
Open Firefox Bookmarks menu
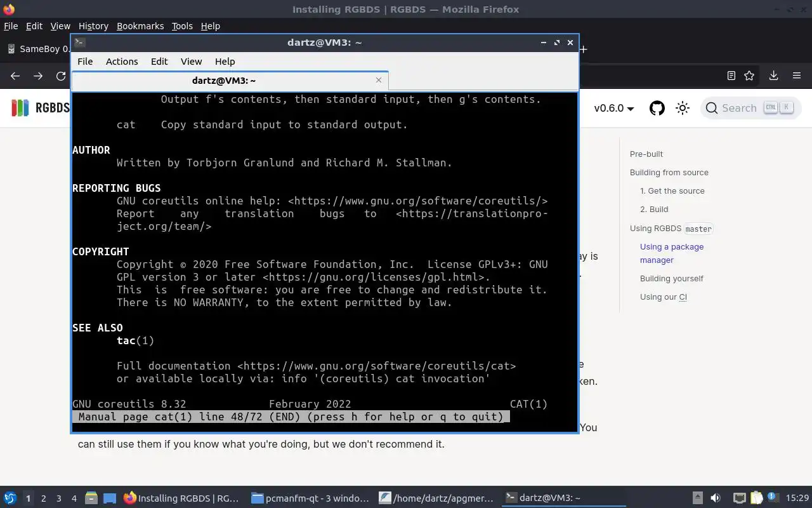coord(140,26)
